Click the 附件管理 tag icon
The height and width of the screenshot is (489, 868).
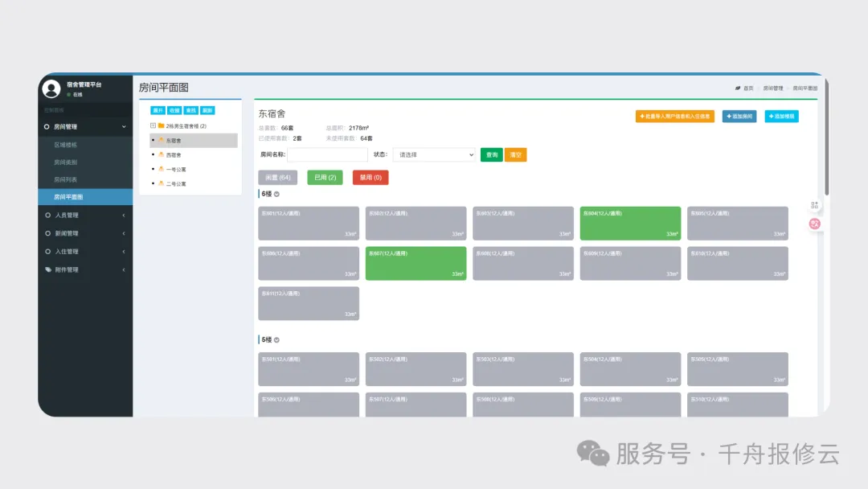pyautogui.click(x=48, y=269)
